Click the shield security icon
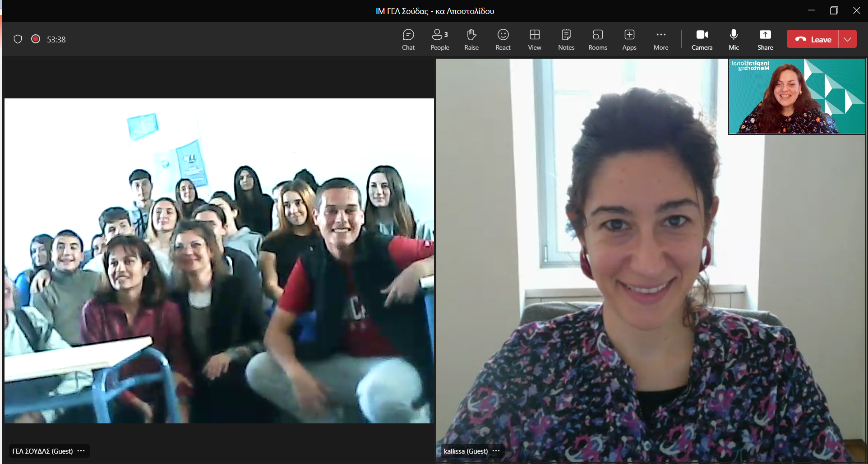 [18, 39]
